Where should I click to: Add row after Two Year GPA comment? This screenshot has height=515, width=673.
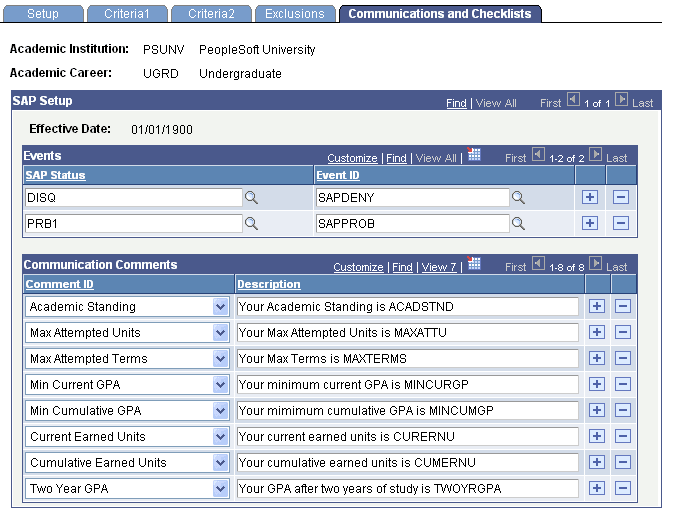pos(597,488)
